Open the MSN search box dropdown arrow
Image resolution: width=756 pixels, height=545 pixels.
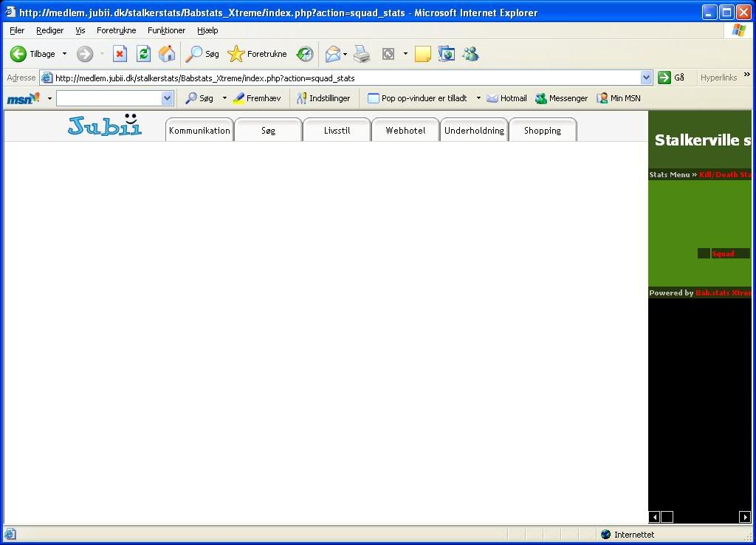[167, 98]
